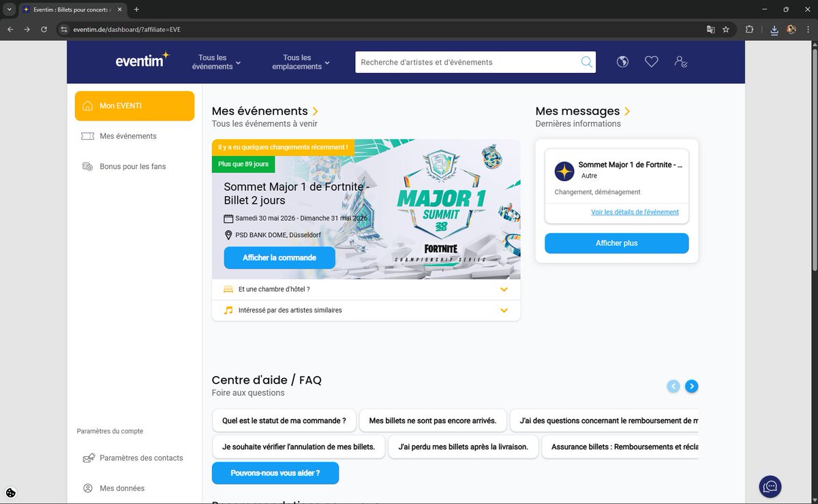Reload the page in the browser

44,29
